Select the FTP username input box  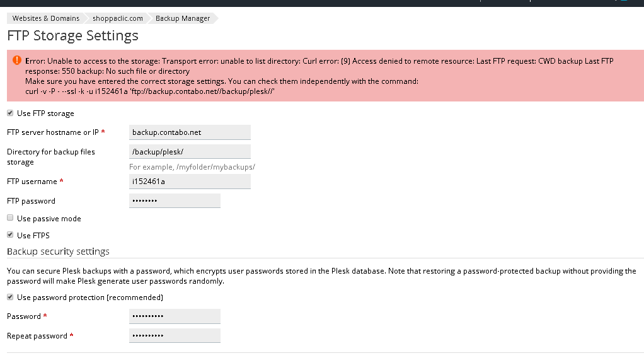click(x=190, y=182)
